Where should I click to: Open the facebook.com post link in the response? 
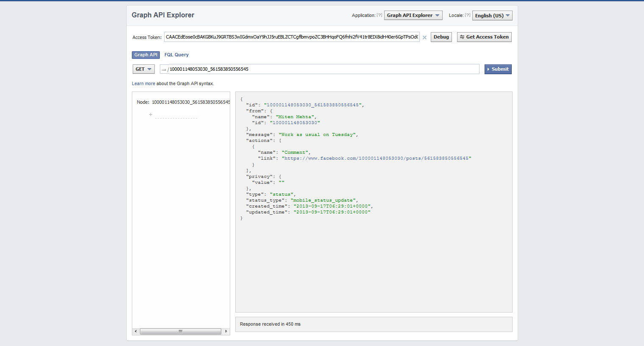pyautogui.click(x=376, y=158)
